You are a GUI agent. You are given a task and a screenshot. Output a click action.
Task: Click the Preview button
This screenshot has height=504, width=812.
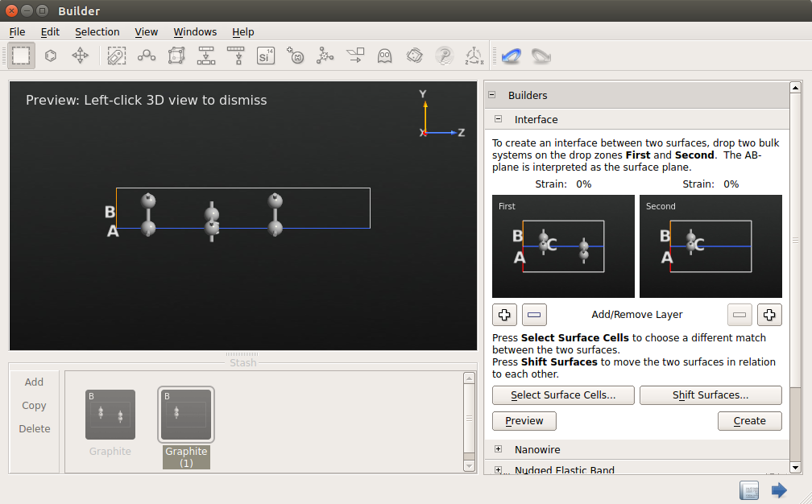click(x=524, y=421)
